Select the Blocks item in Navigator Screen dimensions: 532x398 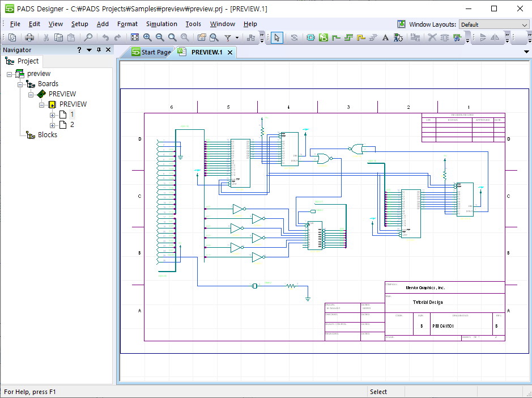tap(47, 135)
